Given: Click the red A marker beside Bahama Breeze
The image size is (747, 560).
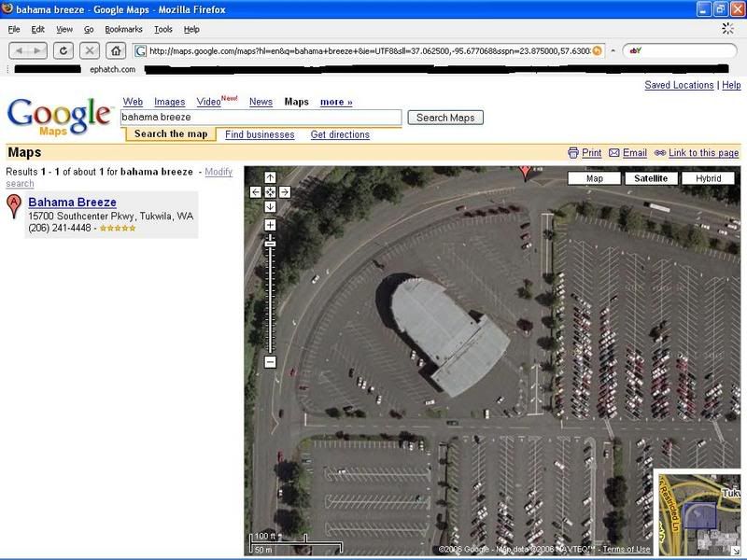Looking at the screenshot, I should [14, 206].
